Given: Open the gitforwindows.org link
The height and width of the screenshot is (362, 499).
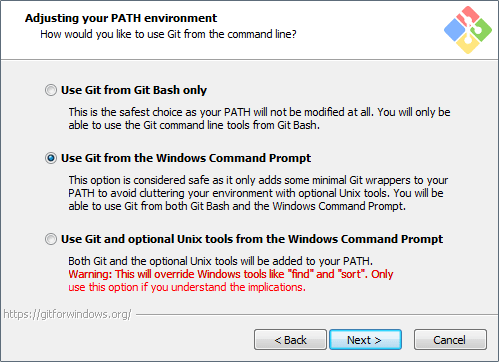Looking at the screenshot, I should (67, 314).
